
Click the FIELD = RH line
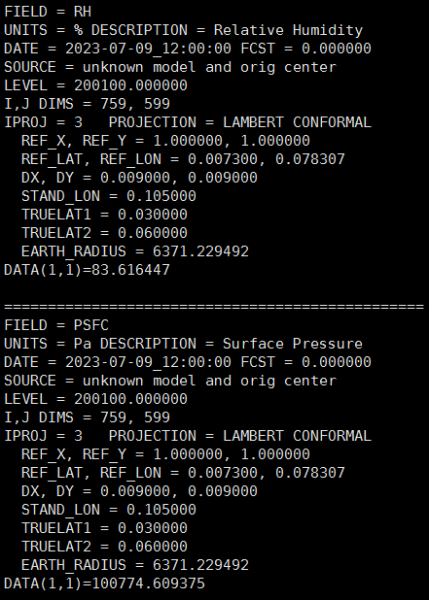click(48, 11)
